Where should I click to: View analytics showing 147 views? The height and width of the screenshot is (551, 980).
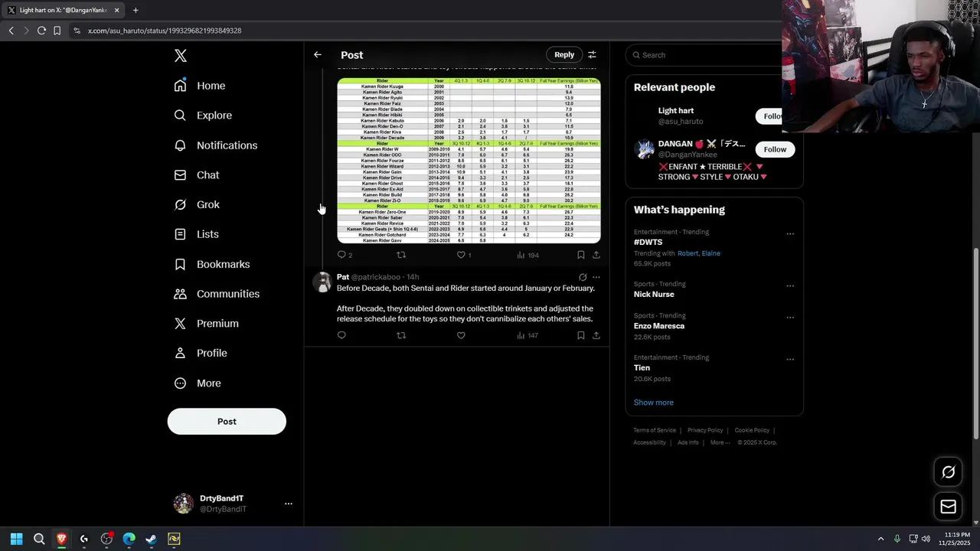(x=528, y=335)
